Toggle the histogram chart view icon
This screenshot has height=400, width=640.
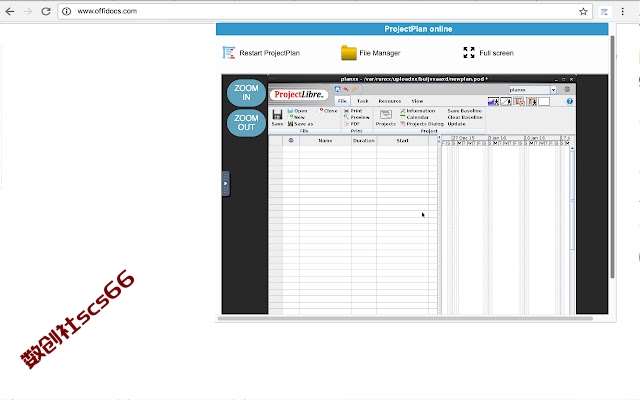click(493, 101)
